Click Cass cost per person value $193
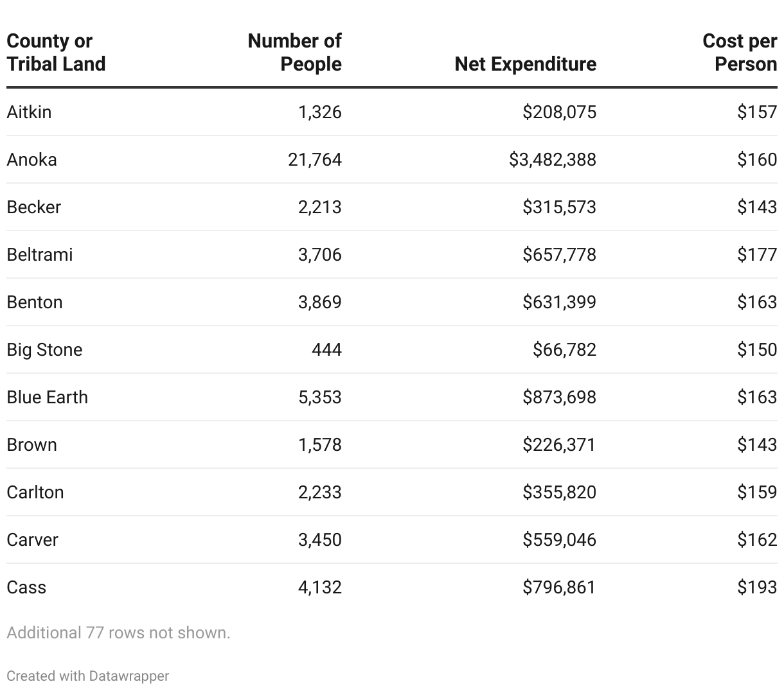Screen dimensions: 784x691 pos(757,588)
